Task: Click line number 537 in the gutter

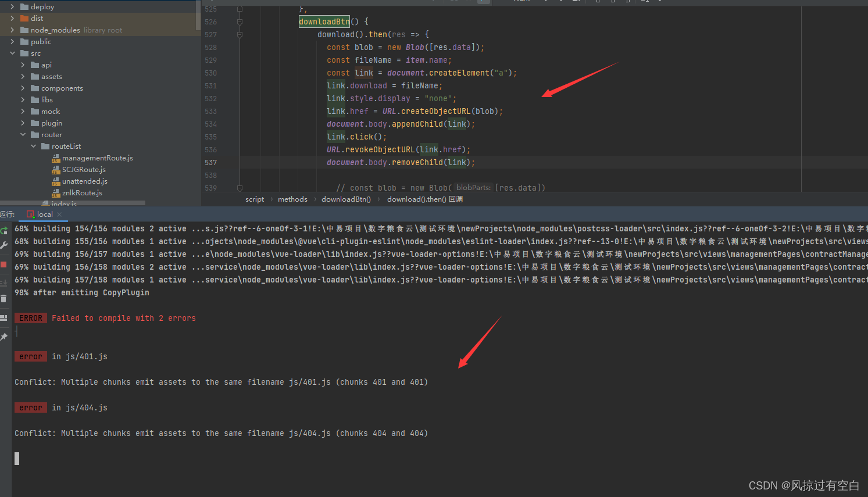Action: point(210,163)
